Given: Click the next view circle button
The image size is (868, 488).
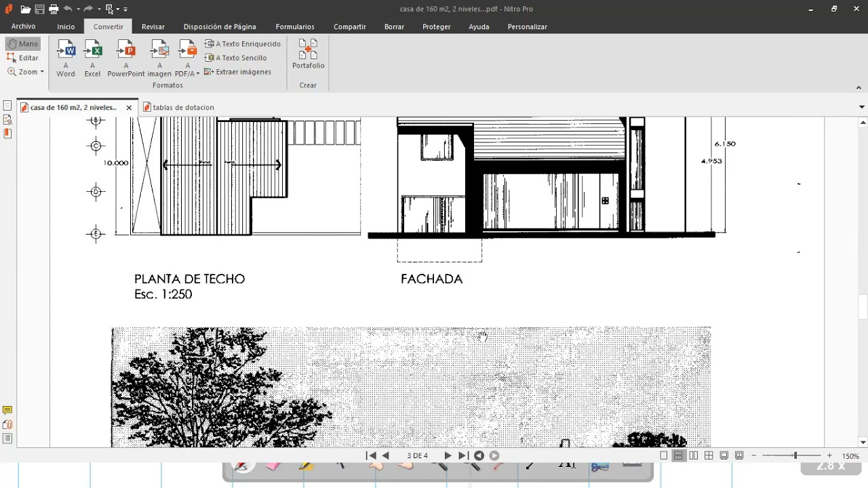Looking at the screenshot, I should pos(494,456).
